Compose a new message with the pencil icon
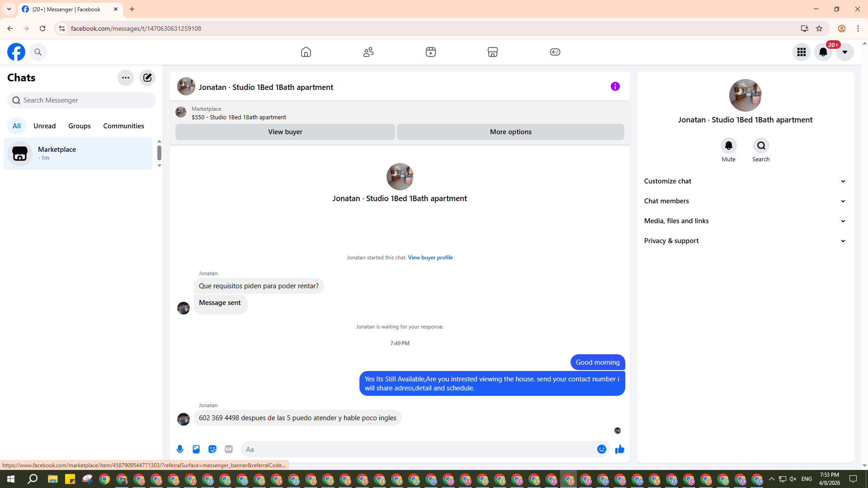Image resolution: width=868 pixels, height=488 pixels. pos(147,78)
